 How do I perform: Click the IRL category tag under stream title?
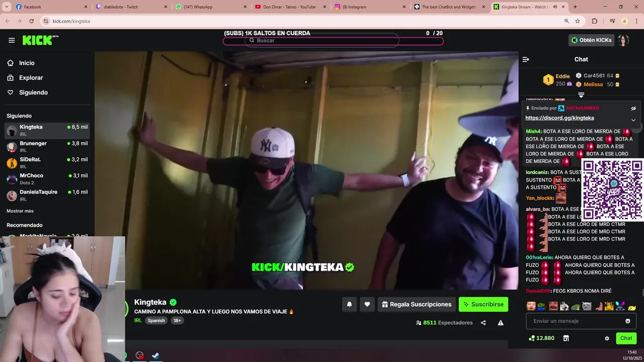click(138, 321)
